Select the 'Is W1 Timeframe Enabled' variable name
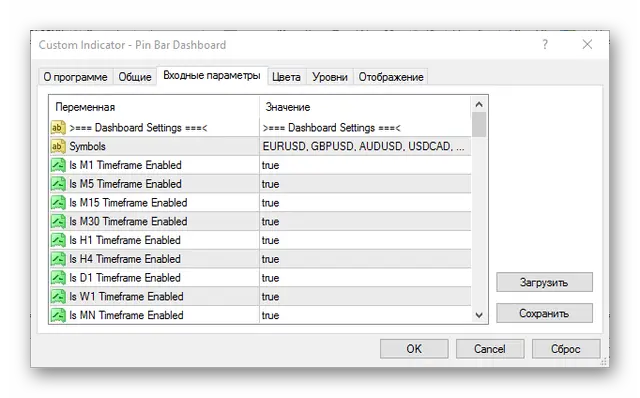640x398 pixels. tap(126, 297)
